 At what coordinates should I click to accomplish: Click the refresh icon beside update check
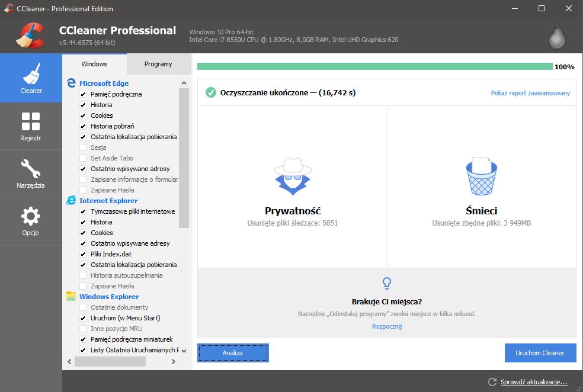pos(492,382)
